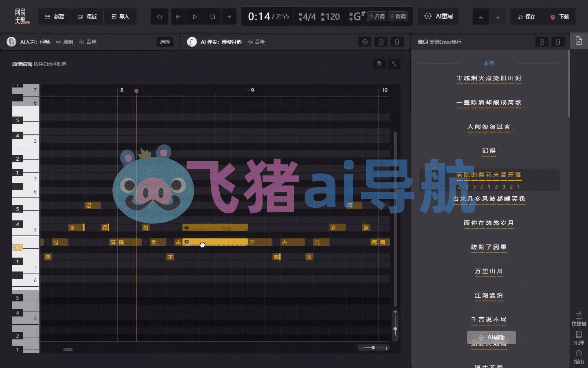The height and width of the screenshot is (368, 588).
Task: Select lyric line 千言说不尽
Action: (489, 319)
